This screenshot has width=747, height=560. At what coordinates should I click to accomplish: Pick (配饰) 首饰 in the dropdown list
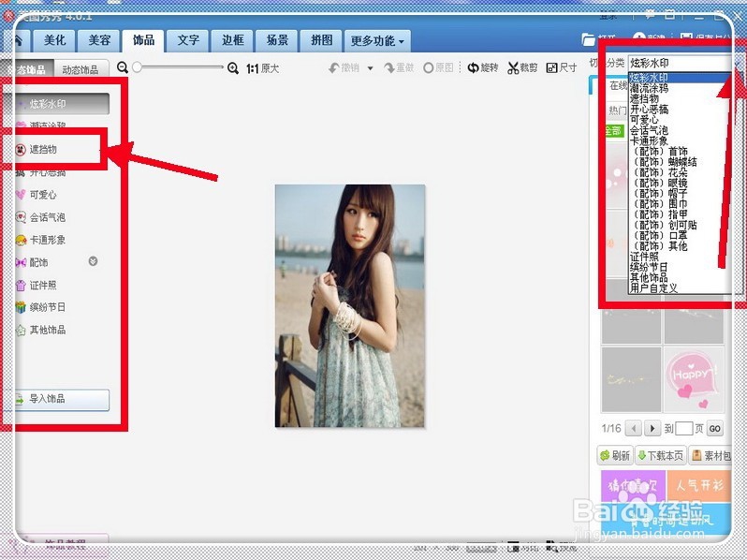(659, 152)
